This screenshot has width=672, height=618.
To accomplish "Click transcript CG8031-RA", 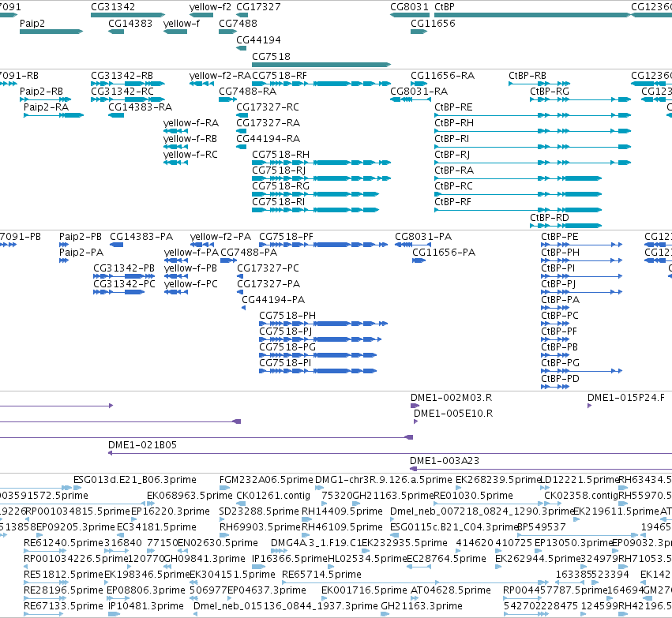I will 411,99.
